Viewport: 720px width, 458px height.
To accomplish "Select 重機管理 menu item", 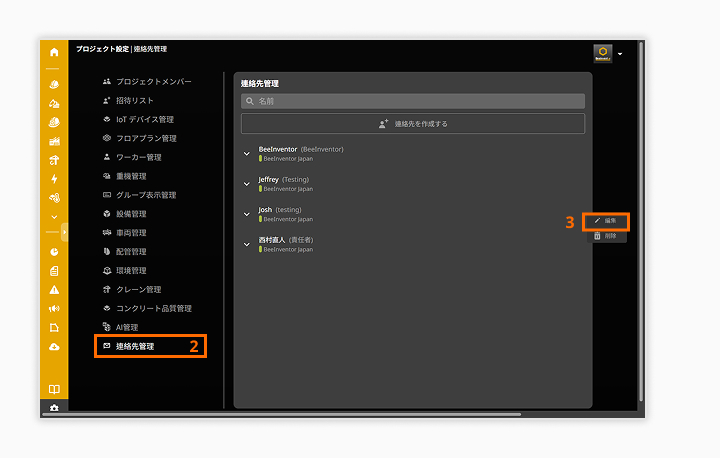I will point(124,176).
